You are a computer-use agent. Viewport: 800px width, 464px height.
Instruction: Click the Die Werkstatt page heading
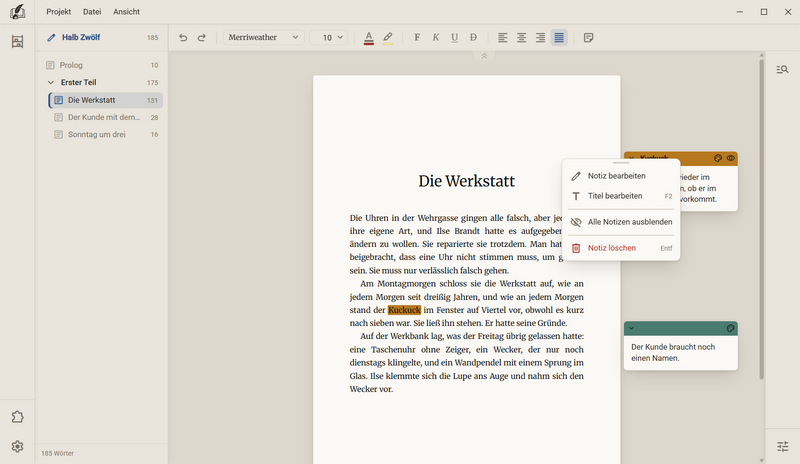[x=466, y=181]
